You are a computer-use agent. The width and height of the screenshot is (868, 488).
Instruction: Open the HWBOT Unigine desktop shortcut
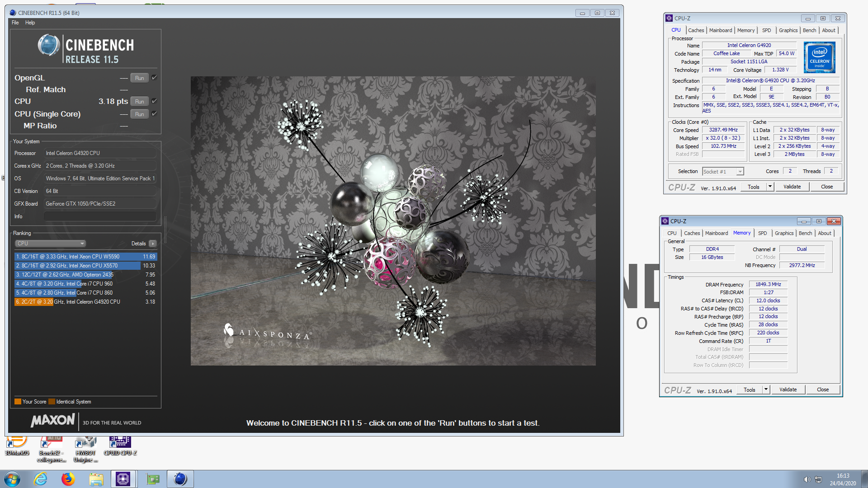(85, 449)
